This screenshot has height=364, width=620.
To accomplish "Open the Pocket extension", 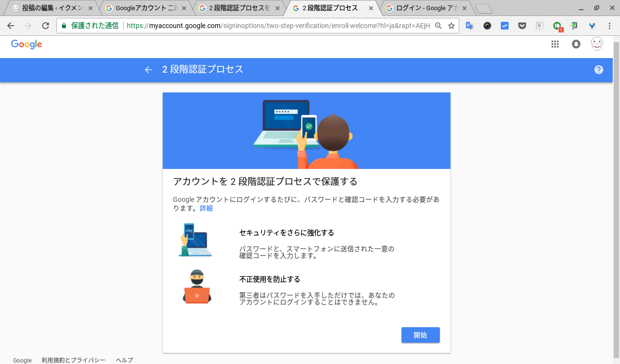I will (522, 26).
